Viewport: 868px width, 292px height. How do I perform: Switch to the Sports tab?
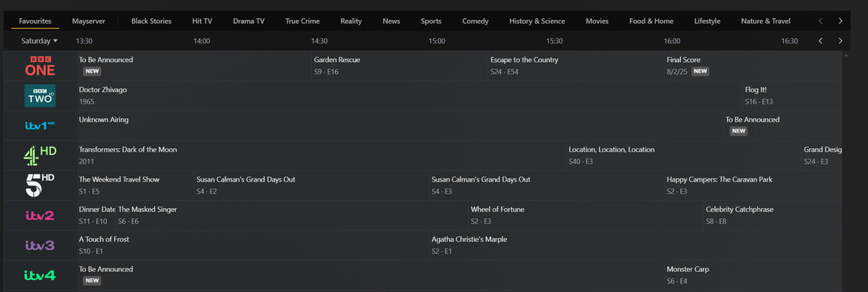431,21
